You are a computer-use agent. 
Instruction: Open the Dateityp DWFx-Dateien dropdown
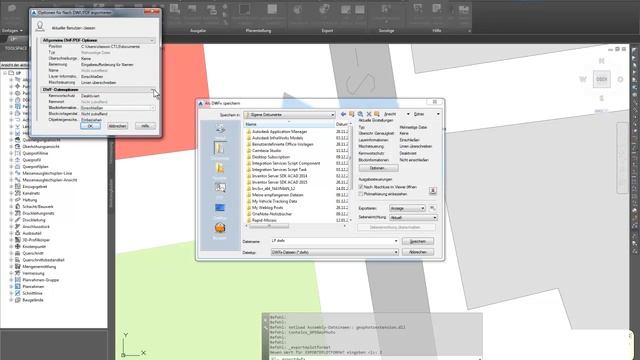pos(335,253)
